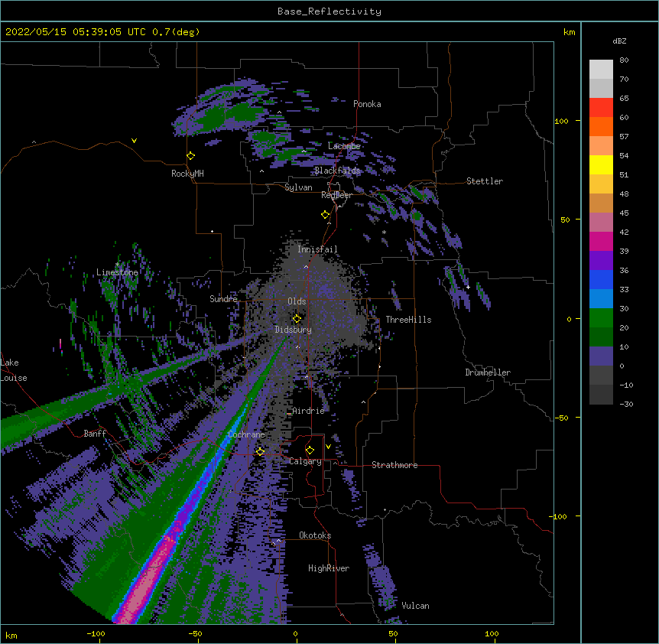Select the Sundre label
The height and width of the screenshot is (644, 659).
223,299
